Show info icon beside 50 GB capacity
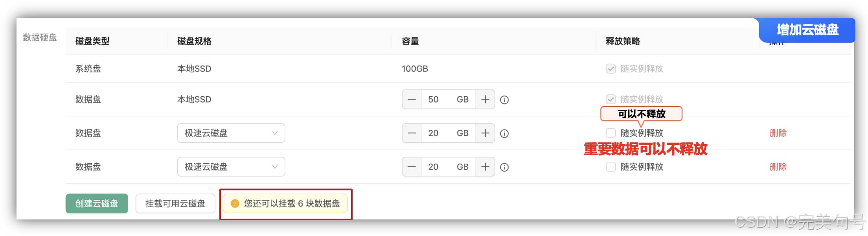This screenshot has height=236, width=868. [x=504, y=100]
